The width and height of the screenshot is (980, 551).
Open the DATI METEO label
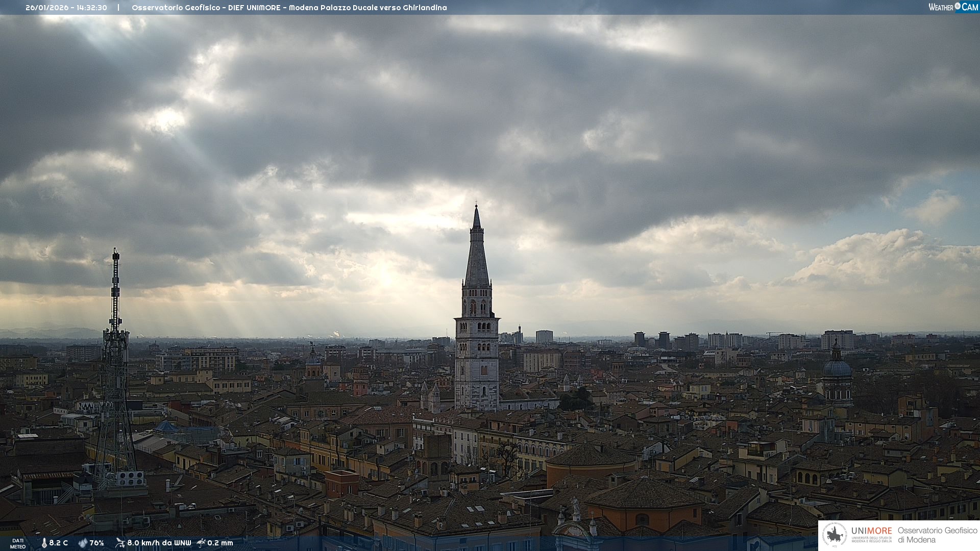[18, 543]
